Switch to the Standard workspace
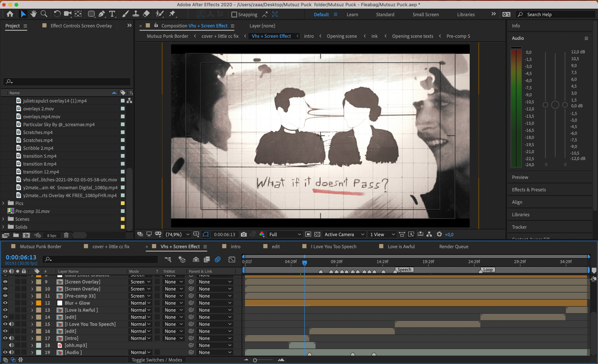 [x=385, y=14]
